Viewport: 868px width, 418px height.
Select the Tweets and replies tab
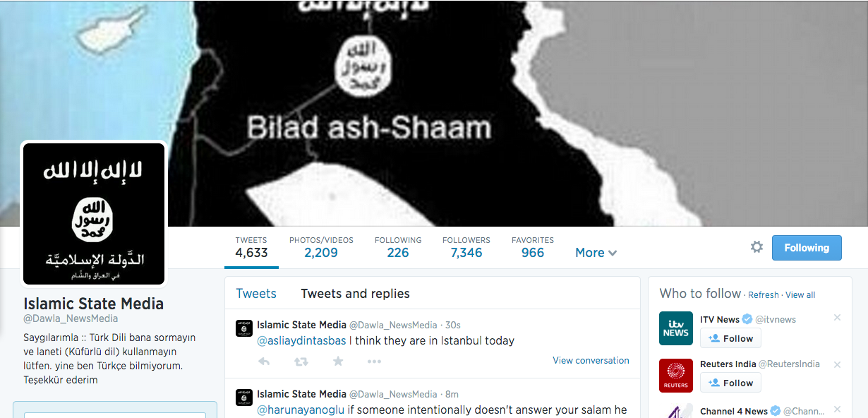(x=355, y=294)
